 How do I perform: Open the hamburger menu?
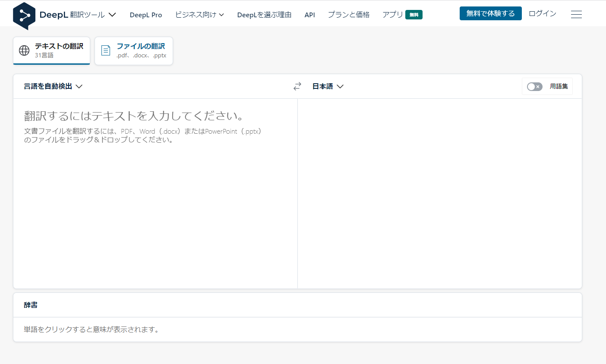pyautogui.click(x=576, y=14)
